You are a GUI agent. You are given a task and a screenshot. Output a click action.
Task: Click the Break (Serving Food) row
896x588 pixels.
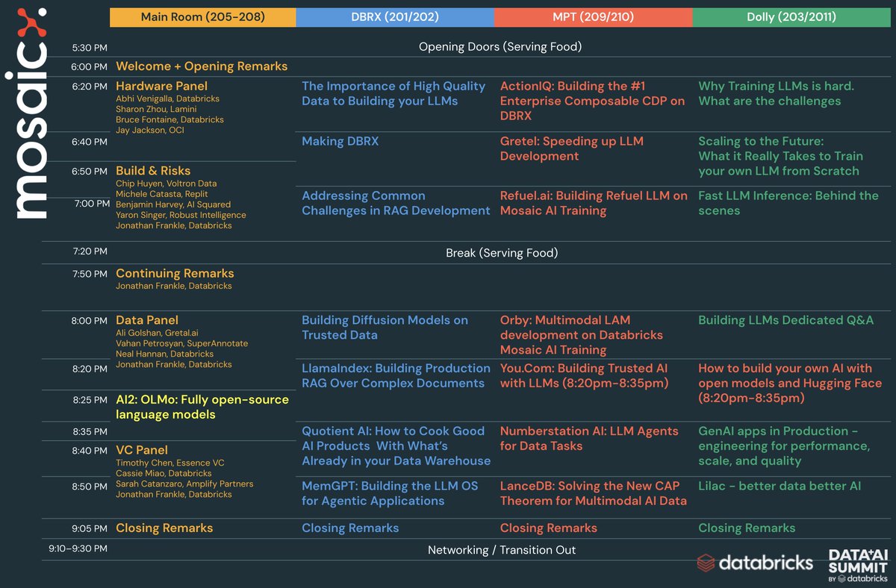[502, 253]
